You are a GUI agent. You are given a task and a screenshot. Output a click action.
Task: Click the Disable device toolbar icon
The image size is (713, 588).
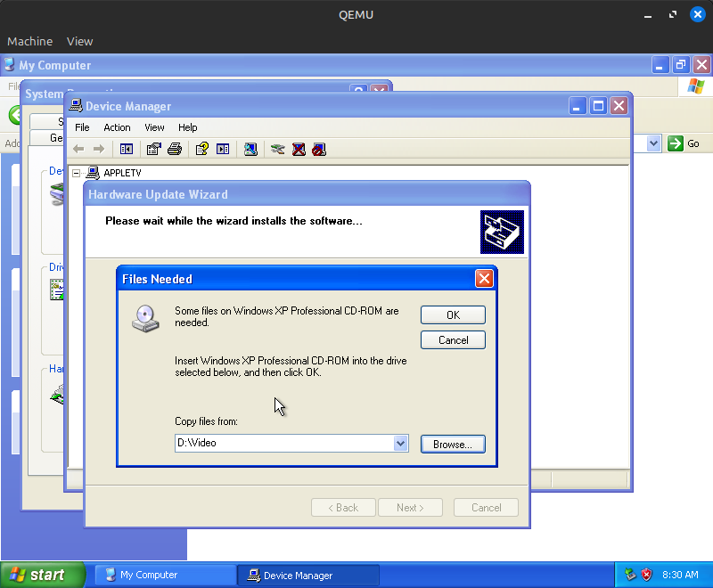(x=319, y=149)
